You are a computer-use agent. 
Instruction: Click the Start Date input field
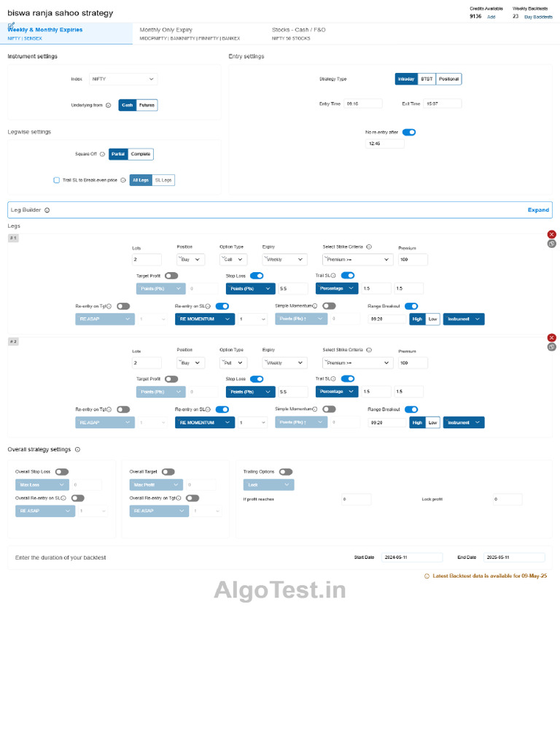coord(412,557)
